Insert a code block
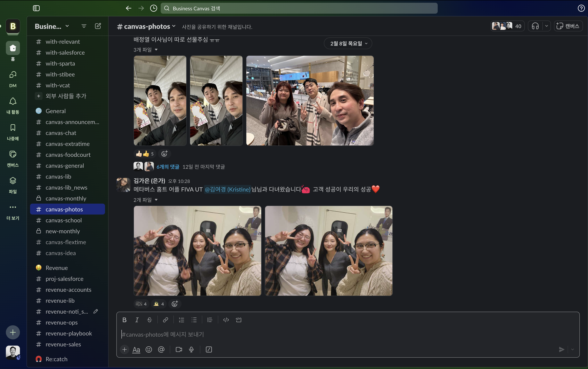This screenshot has height=369, width=588. [238, 320]
